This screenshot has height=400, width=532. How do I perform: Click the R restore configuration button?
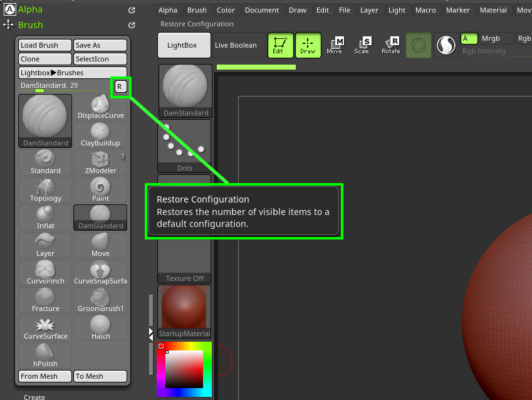click(120, 87)
